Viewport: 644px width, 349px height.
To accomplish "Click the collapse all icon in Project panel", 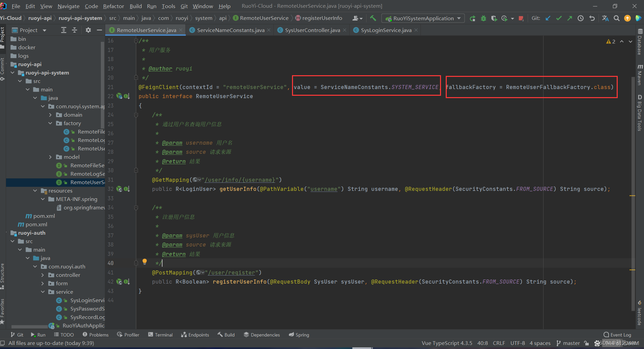I will point(75,30).
